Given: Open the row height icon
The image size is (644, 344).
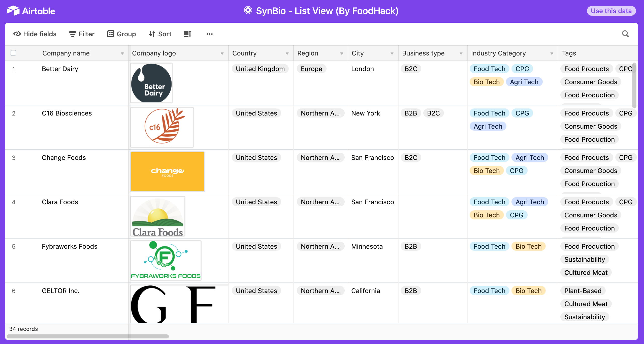Looking at the screenshot, I should (187, 34).
